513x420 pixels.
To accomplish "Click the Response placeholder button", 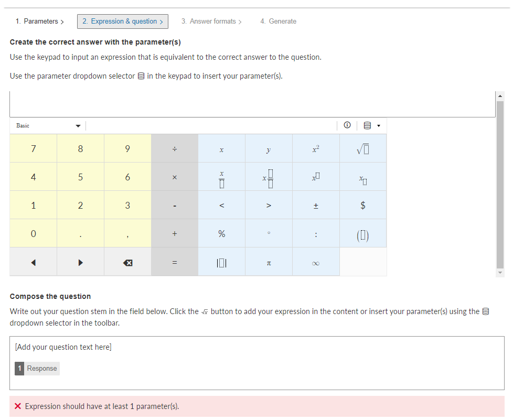I will point(37,369).
